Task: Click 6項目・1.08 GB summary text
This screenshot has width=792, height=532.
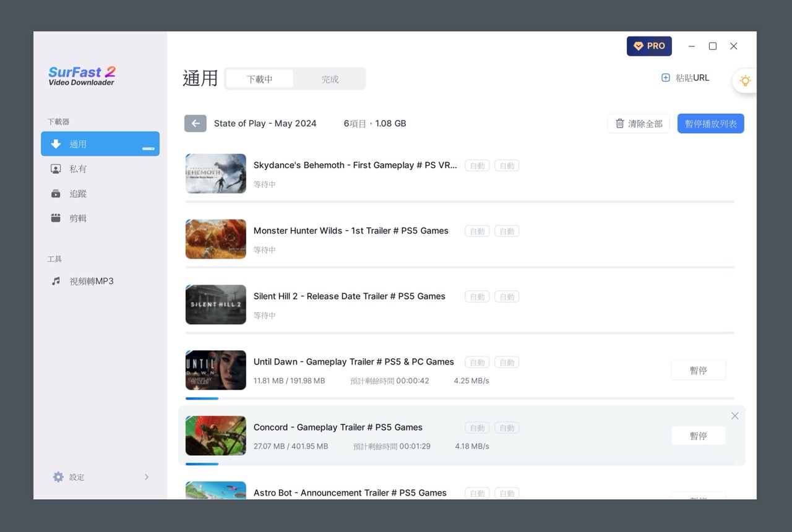Action: (375, 123)
